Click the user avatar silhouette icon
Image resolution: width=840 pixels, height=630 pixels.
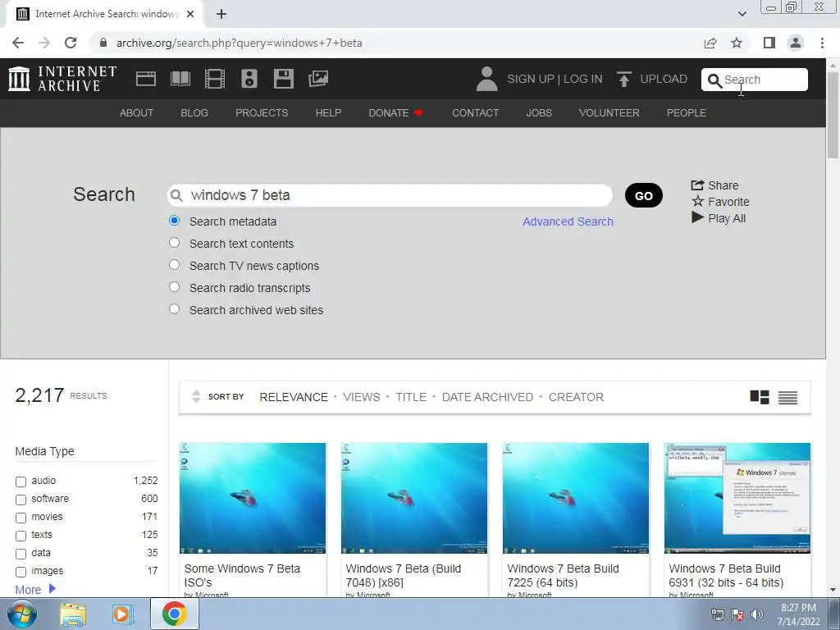(486, 79)
